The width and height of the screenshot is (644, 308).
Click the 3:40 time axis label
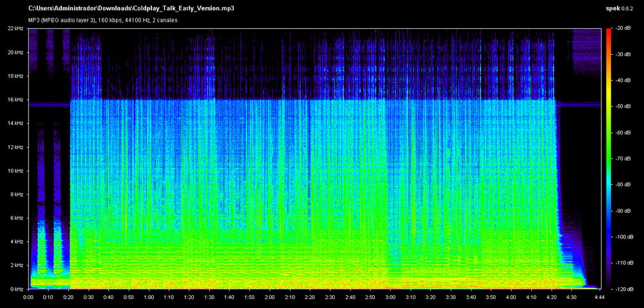coord(471,296)
